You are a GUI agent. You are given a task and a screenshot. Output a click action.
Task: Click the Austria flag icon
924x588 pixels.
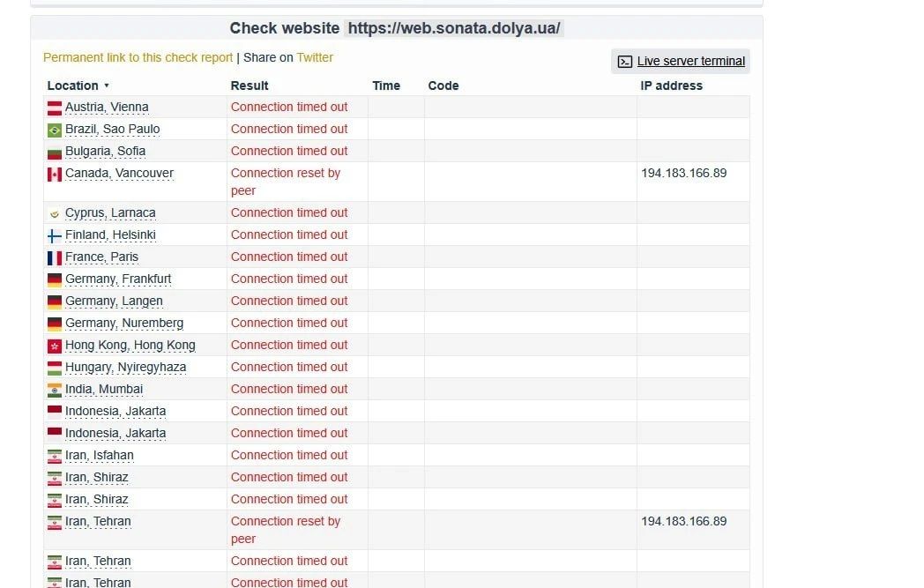click(x=54, y=108)
